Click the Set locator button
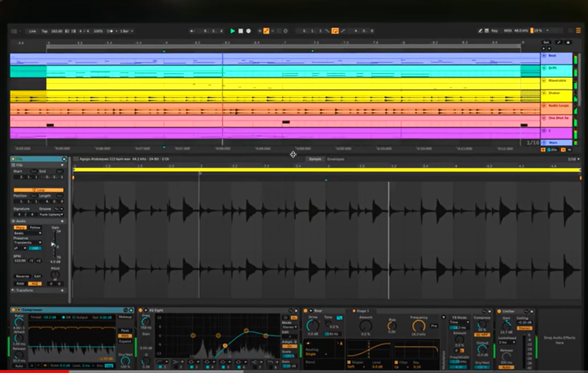 pyautogui.click(x=546, y=42)
